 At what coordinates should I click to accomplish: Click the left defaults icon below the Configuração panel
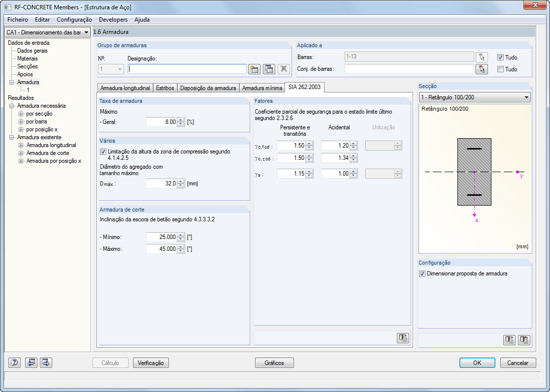(x=509, y=340)
